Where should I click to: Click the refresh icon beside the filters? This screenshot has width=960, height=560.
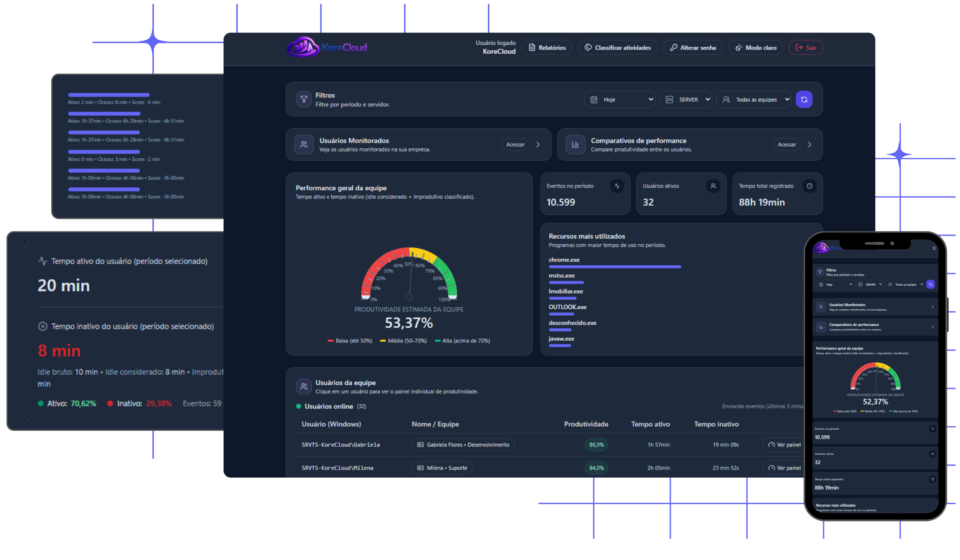[x=804, y=99]
